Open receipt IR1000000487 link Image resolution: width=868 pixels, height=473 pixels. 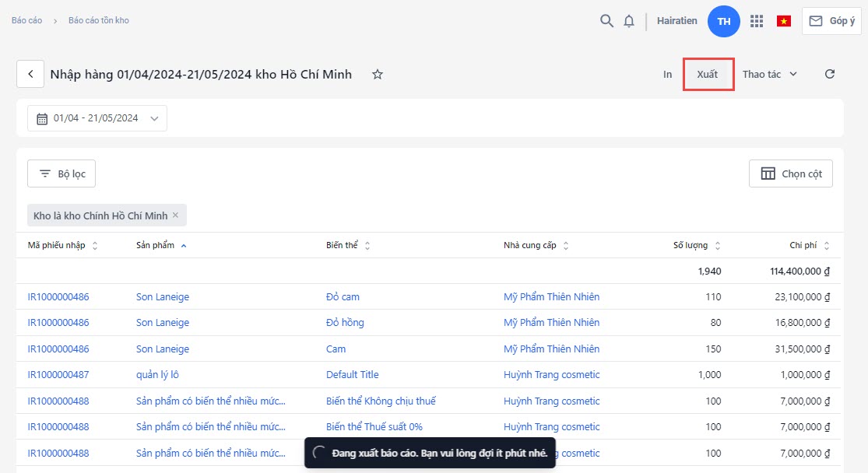tap(58, 374)
